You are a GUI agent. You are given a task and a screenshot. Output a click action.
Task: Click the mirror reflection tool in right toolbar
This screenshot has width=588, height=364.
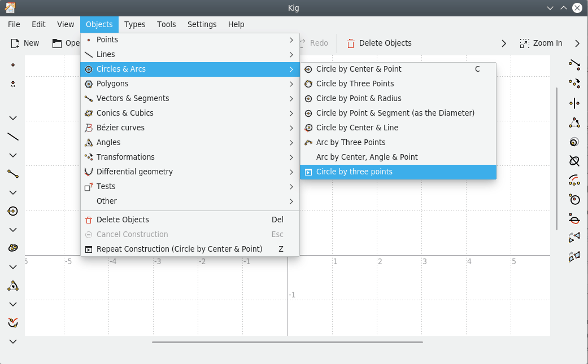(574, 103)
